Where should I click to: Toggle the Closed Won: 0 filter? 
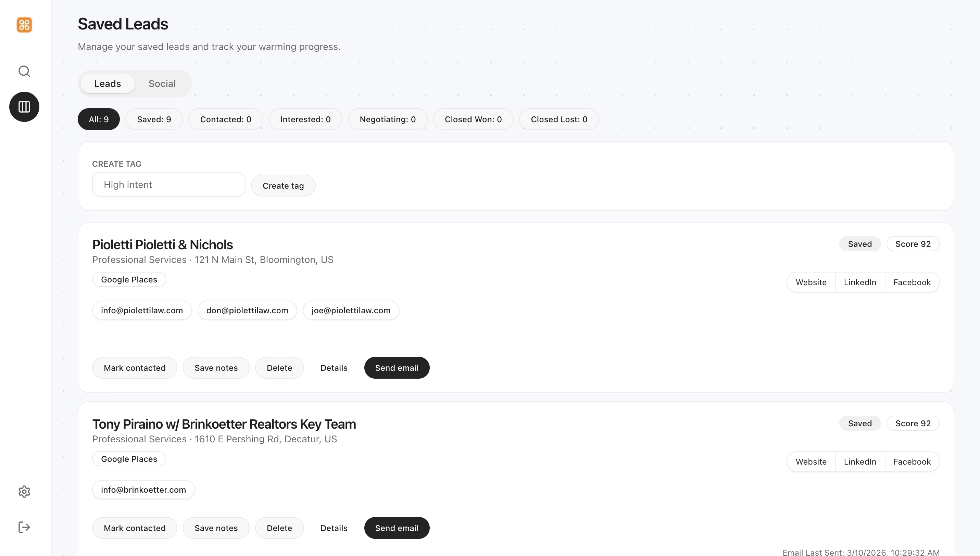coord(473,119)
